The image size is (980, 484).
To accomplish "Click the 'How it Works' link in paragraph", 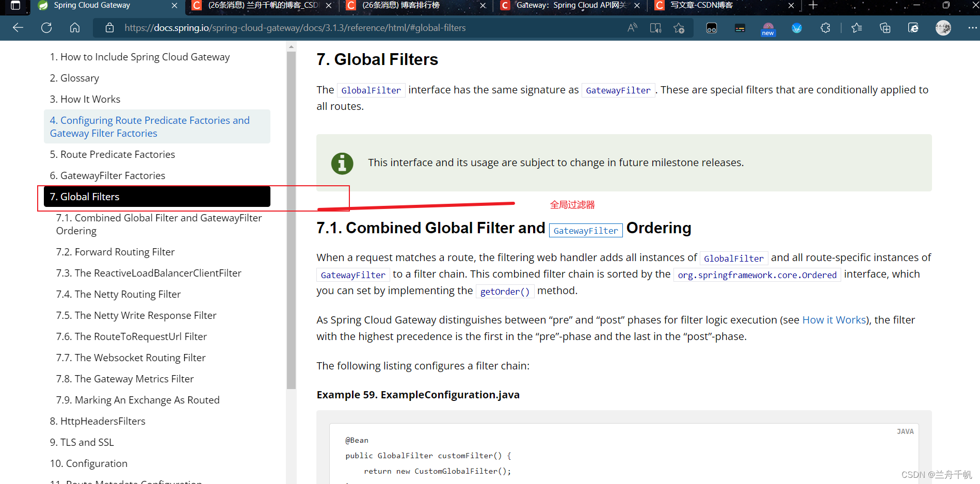I will [x=834, y=320].
